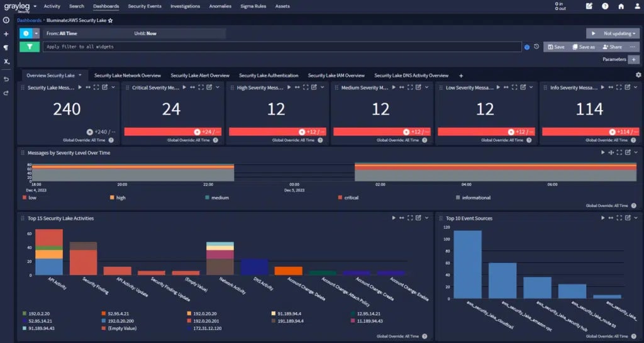Open the help question mark icon

point(605,6)
